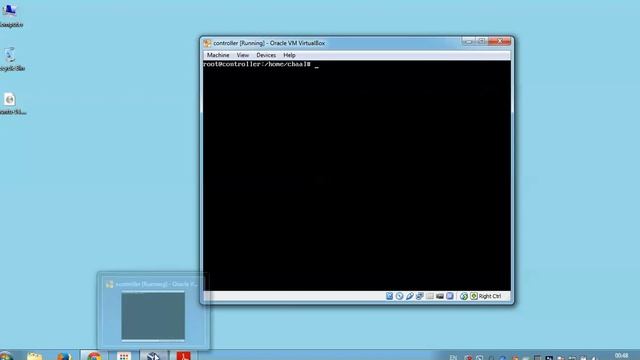The image size is (640, 360).
Task: Open the Help menu in VirtualBox
Action: 289,55
